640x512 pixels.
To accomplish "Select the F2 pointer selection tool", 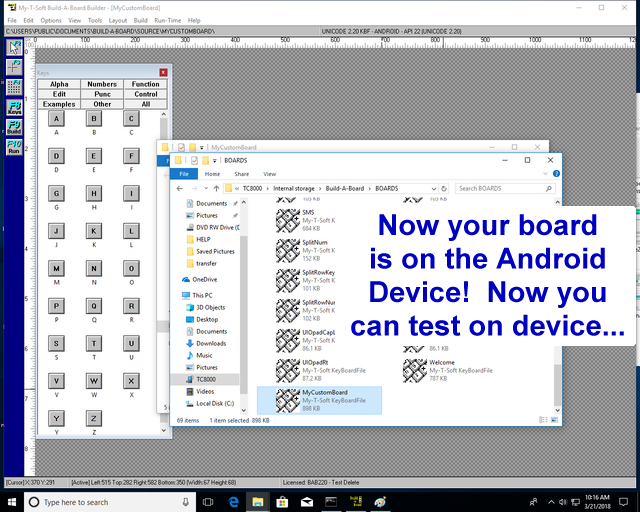I will pos(14,48).
